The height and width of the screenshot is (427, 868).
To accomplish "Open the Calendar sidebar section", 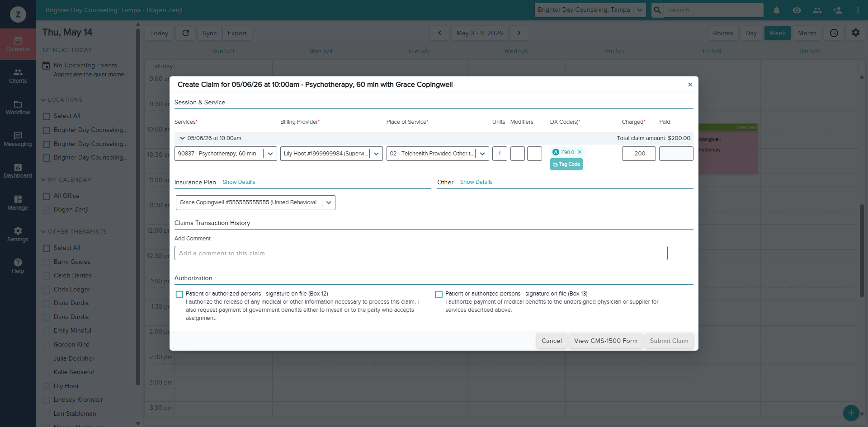I will (18, 44).
